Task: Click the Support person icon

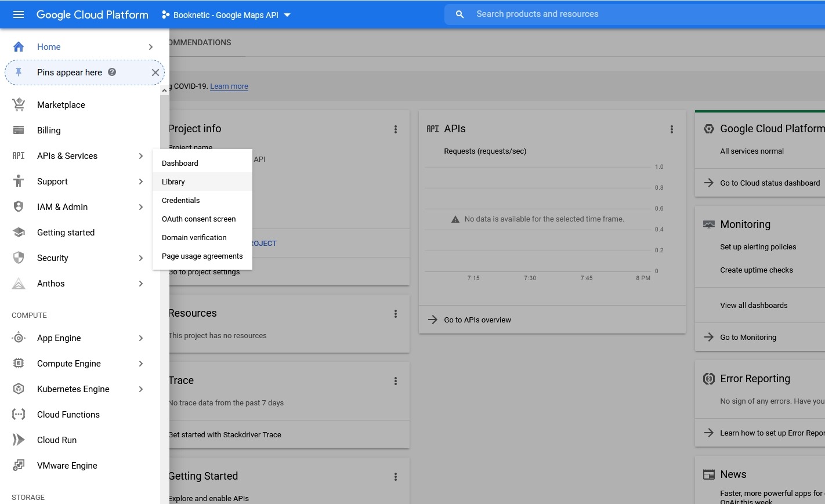Action: [19, 181]
